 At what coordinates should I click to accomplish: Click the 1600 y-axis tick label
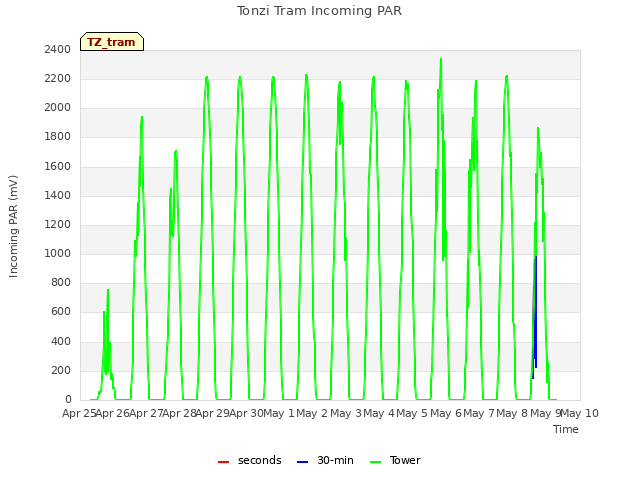pos(58,166)
